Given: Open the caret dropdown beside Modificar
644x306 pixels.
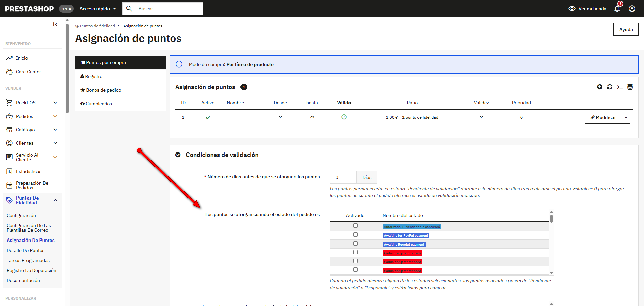Looking at the screenshot, I should click(x=626, y=117).
